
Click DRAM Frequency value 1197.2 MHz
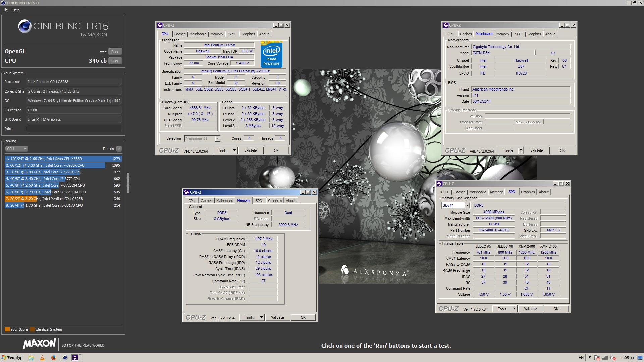coord(263,239)
